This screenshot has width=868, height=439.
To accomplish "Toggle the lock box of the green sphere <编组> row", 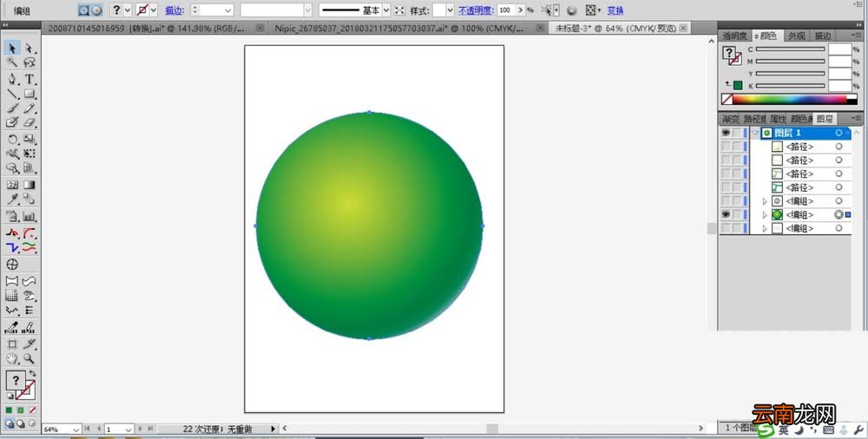I will [737, 215].
